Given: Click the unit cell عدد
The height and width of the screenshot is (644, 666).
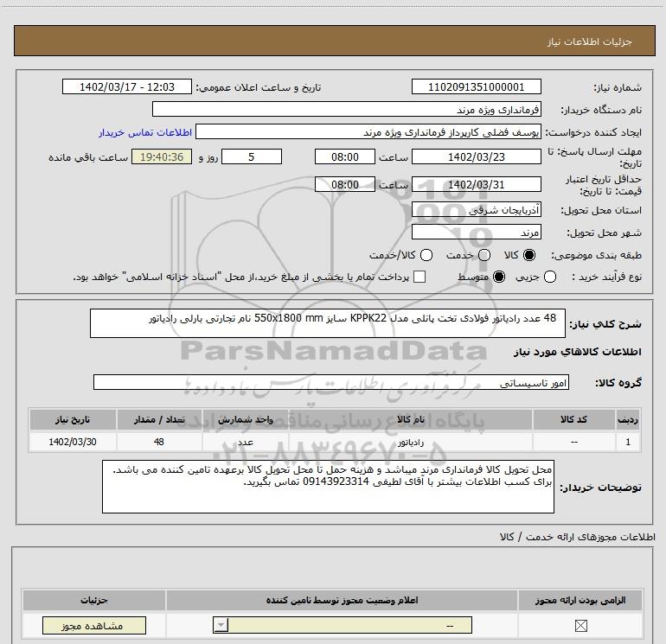Looking at the screenshot, I should (245, 442).
